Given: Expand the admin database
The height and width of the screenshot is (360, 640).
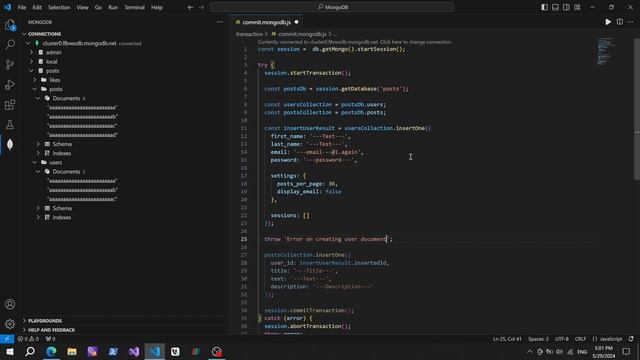Looking at the screenshot, I should (53, 52).
